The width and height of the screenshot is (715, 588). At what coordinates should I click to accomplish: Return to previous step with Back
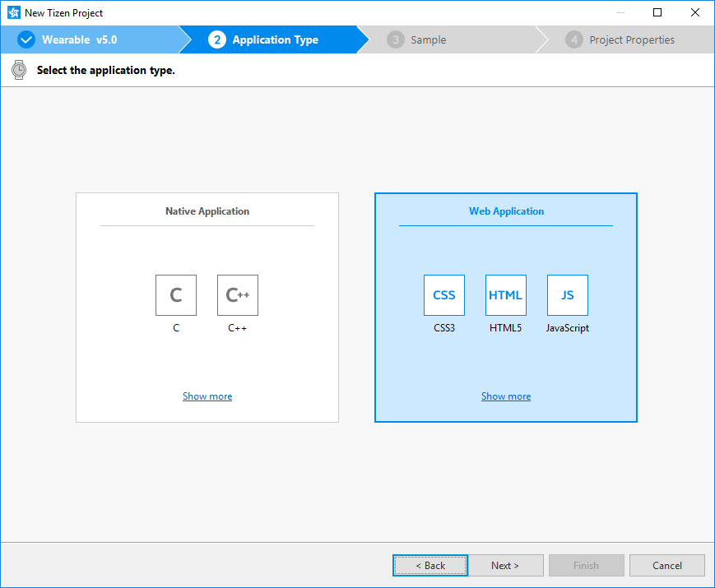click(x=429, y=565)
